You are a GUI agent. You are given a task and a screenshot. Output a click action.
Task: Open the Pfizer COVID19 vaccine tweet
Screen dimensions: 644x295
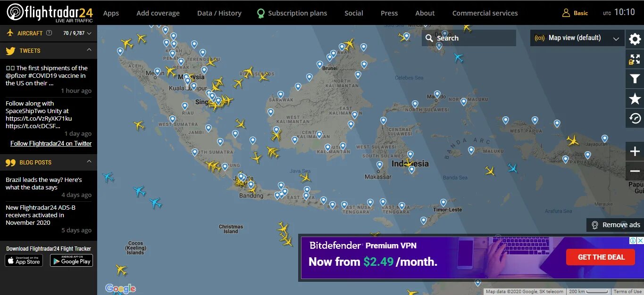tap(47, 75)
